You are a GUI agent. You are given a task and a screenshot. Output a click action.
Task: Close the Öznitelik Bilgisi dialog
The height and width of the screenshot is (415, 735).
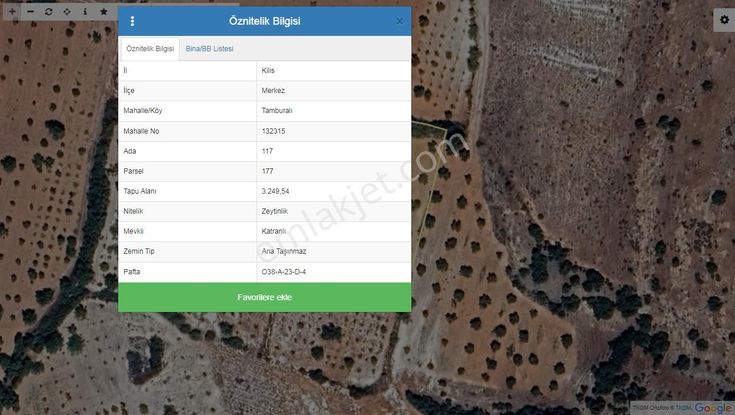click(x=399, y=21)
